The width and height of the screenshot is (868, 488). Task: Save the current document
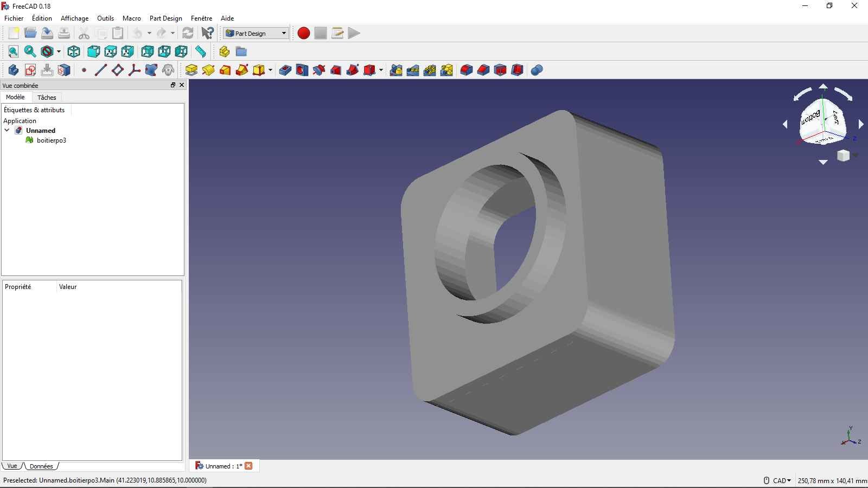pos(47,33)
